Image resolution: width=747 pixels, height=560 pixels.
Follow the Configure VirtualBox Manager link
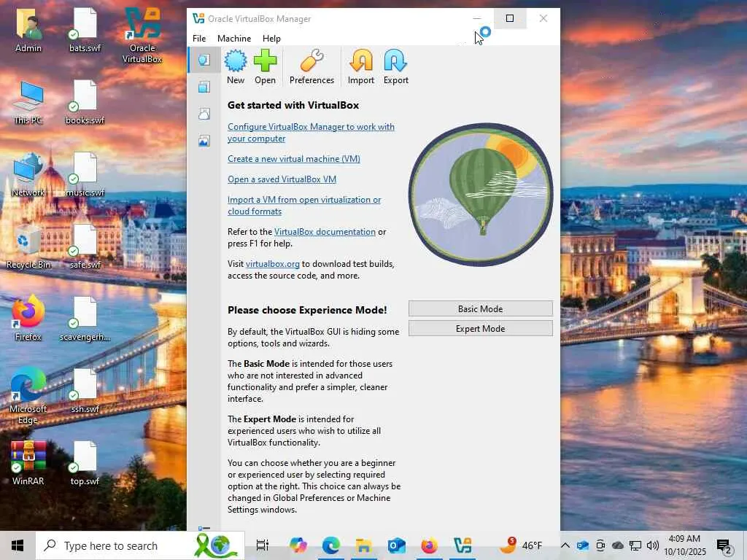pyautogui.click(x=311, y=133)
